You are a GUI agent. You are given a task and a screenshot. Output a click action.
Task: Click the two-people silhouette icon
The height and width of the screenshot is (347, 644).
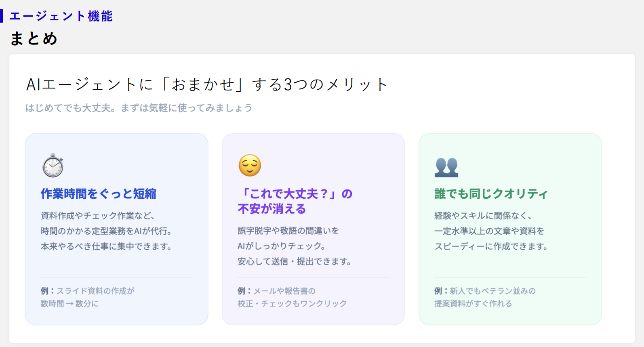click(446, 167)
